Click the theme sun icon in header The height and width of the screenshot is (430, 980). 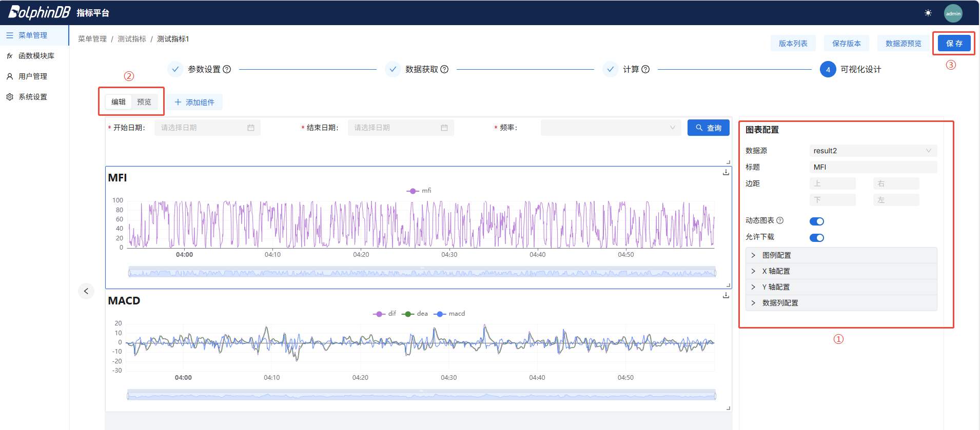click(x=928, y=13)
